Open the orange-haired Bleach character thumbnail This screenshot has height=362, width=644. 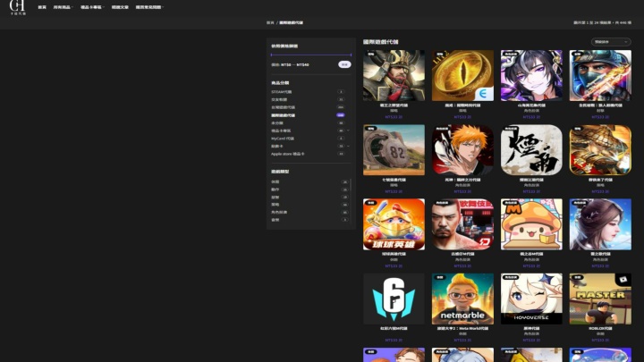(x=462, y=150)
